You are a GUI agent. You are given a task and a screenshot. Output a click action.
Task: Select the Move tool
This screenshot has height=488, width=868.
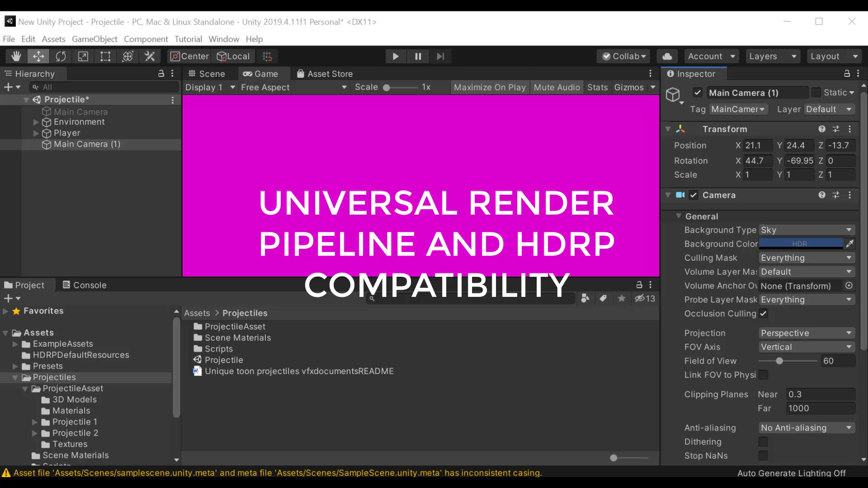pos(38,56)
